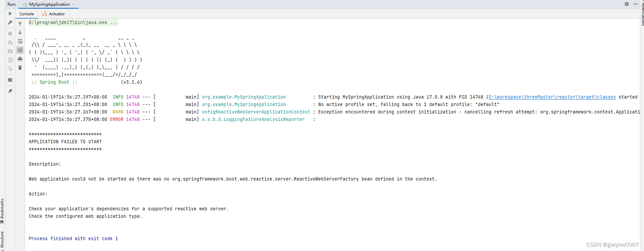Open the Notifications side panel
This screenshot has width=644, height=251.
(x=642, y=13)
